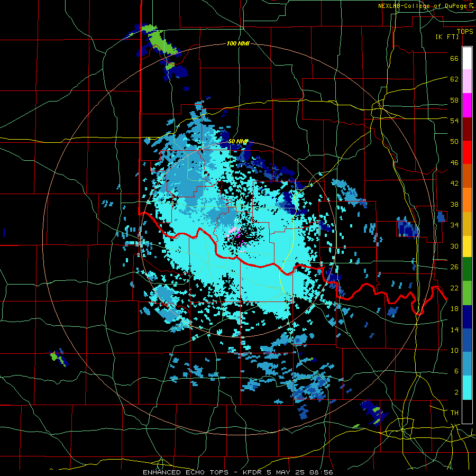Screen dimensions: 476x476
Task: Click the gold 38 kft legend swatch
Action: (x=467, y=224)
